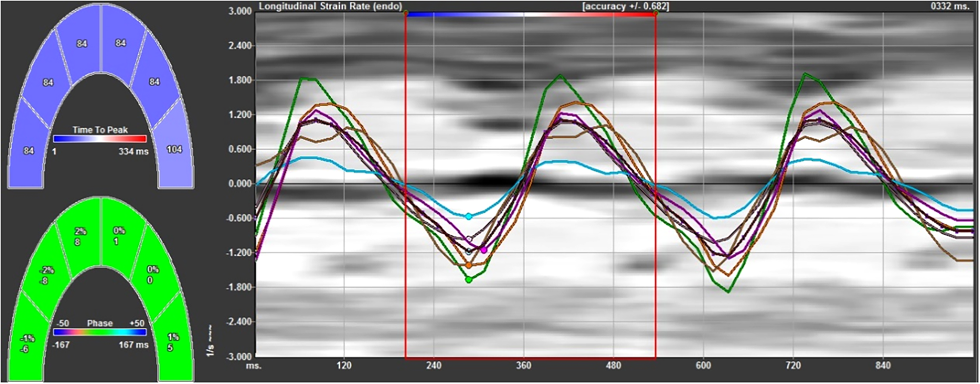Grab the red window's top-right corner handle
This screenshot has height=384, width=980.
pos(655,14)
